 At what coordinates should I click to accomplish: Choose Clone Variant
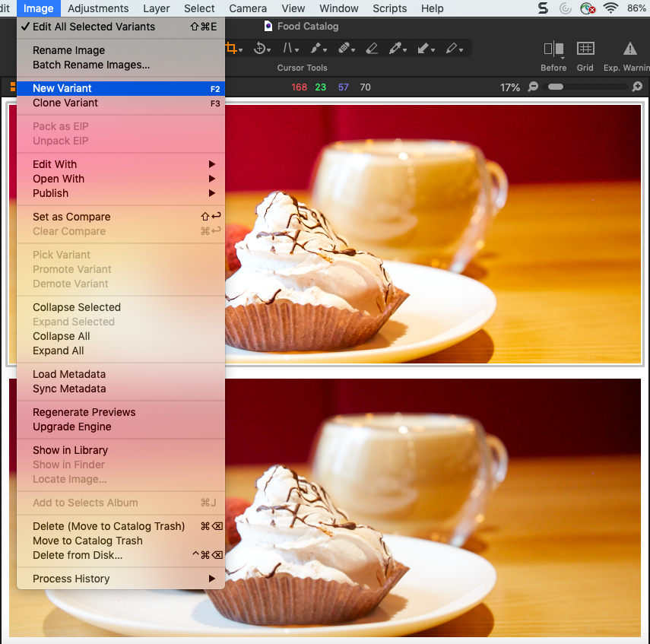point(121,103)
